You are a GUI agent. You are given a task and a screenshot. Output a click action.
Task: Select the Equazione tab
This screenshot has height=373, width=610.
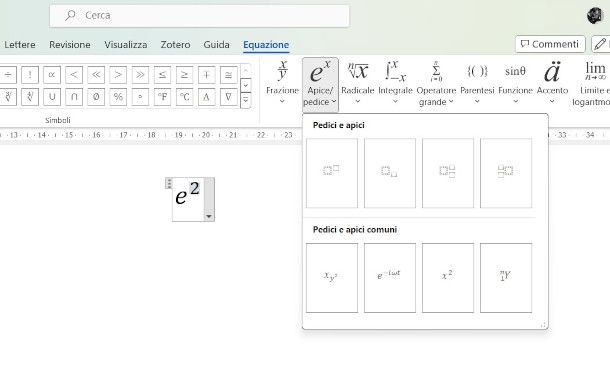[266, 45]
